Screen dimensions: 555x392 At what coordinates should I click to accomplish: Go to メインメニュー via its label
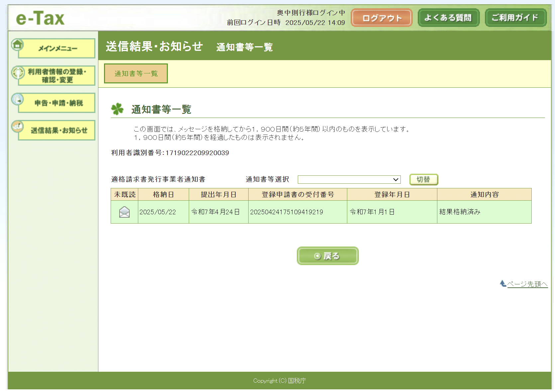57,49
